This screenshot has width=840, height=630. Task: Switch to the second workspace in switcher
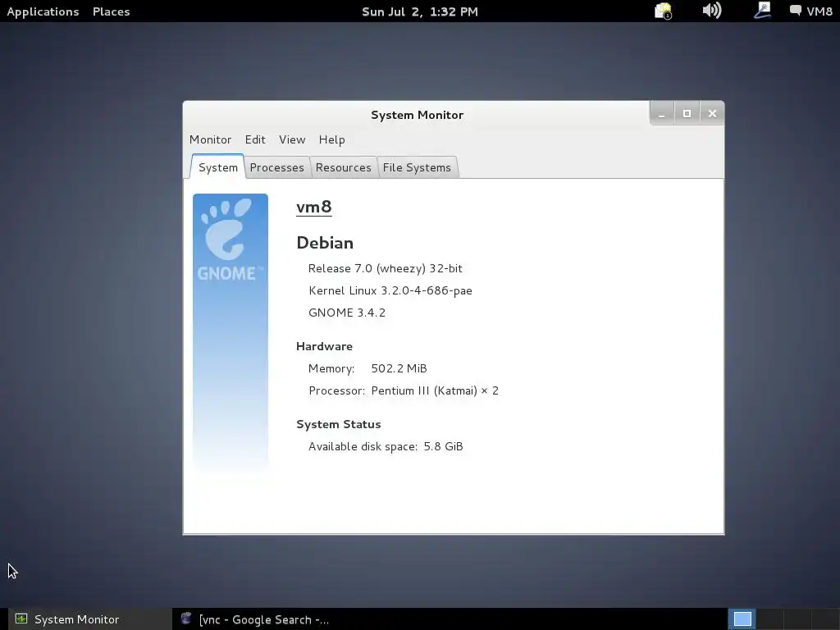click(769, 619)
